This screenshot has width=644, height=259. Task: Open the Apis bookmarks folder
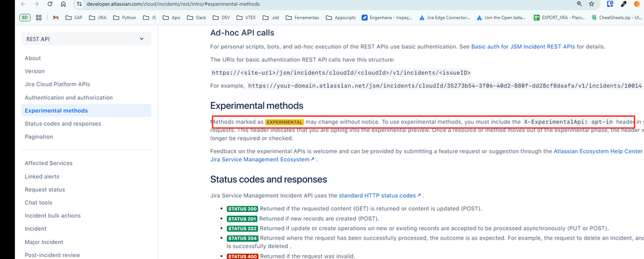[171, 17]
